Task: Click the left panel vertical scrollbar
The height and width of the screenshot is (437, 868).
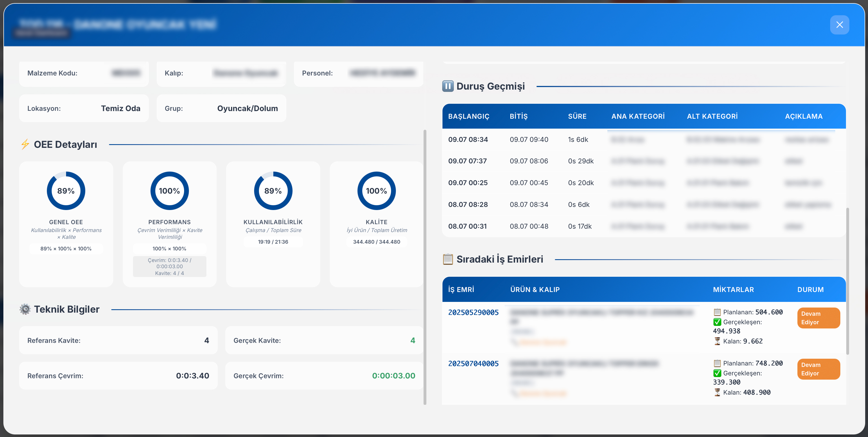Action: coord(425,266)
